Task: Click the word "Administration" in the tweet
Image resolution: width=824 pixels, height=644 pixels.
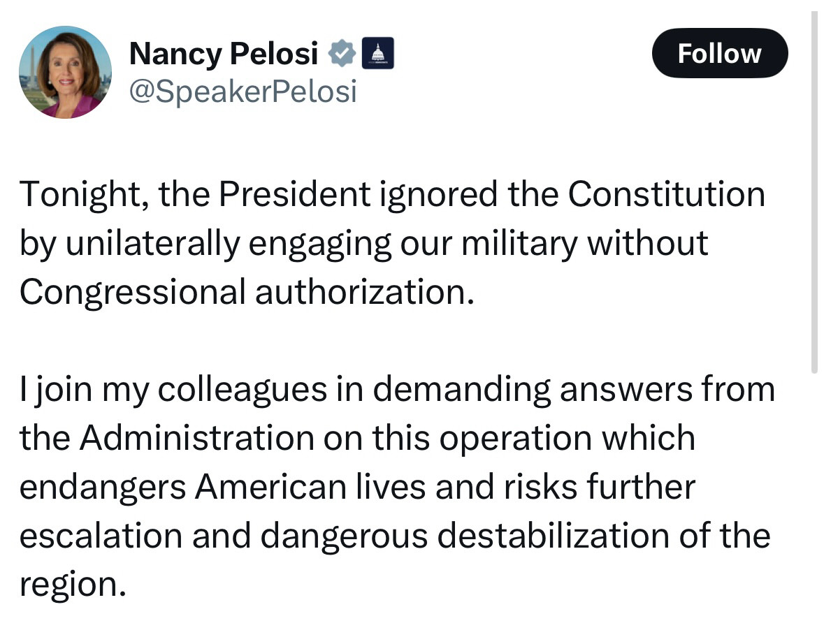Action: click(196, 438)
